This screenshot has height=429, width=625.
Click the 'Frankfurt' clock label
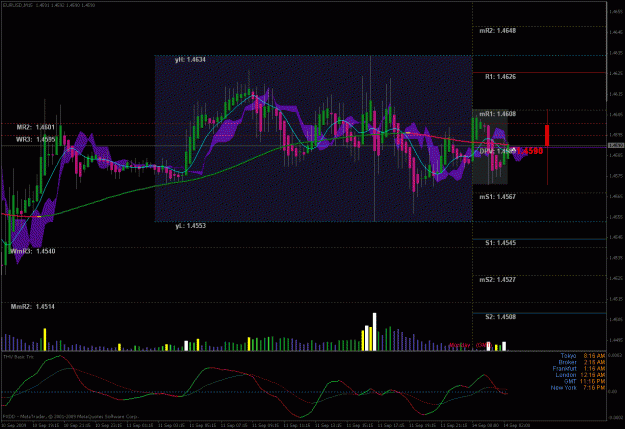564,369
